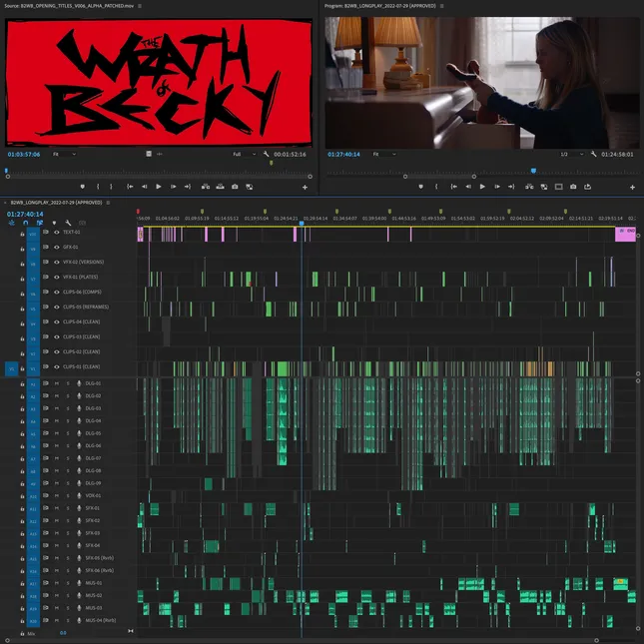Image resolution: width=644 pixels, height=644 pixels.
Task: Hide the VFX-02 (VERSIONS) track
Action: pos(57,262)
